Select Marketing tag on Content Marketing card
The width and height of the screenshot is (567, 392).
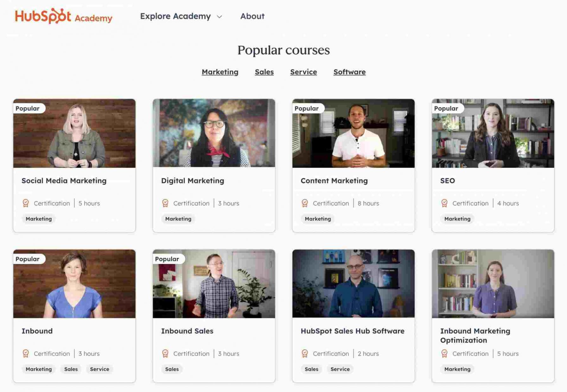point(318,219)
